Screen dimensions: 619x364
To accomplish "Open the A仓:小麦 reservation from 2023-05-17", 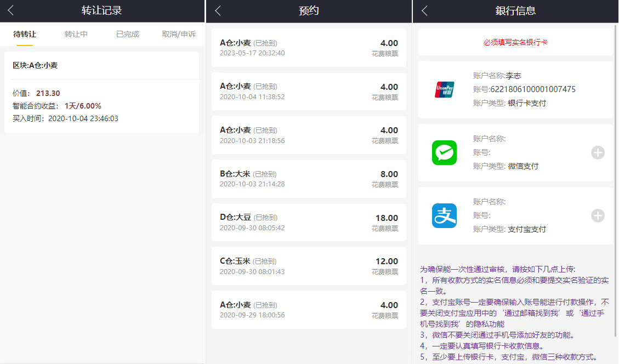I will (x=309, y=48).
